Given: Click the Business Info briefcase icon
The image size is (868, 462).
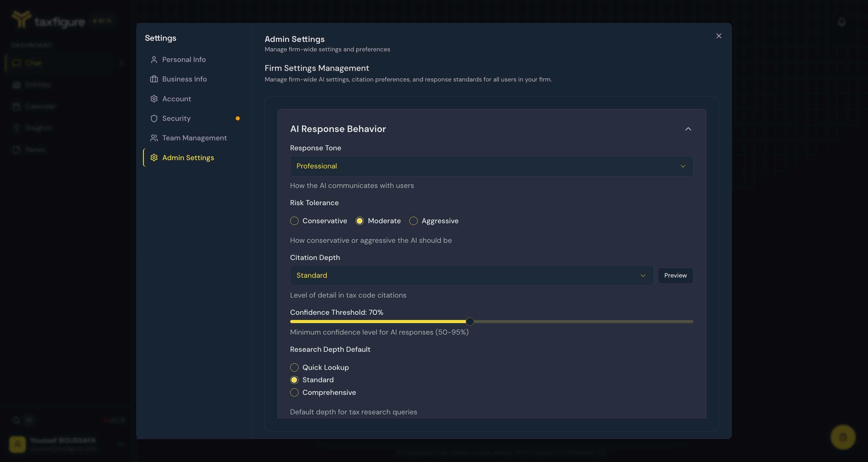Looking at the screenshot, I should [x=154, y=79].
